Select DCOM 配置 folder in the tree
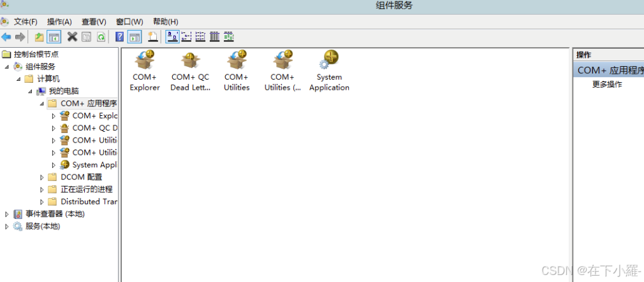The image size is (644, 282). tap(82, 177)
